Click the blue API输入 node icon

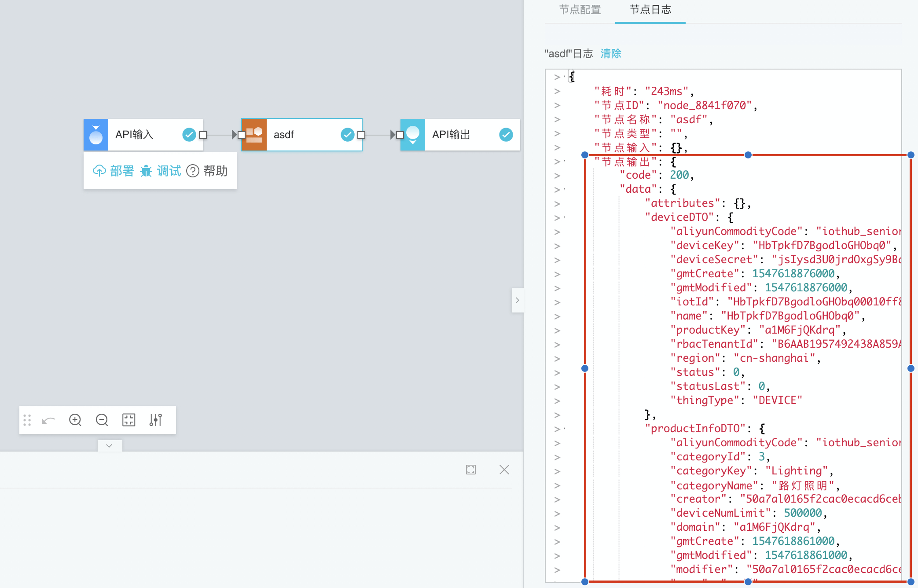96,135
